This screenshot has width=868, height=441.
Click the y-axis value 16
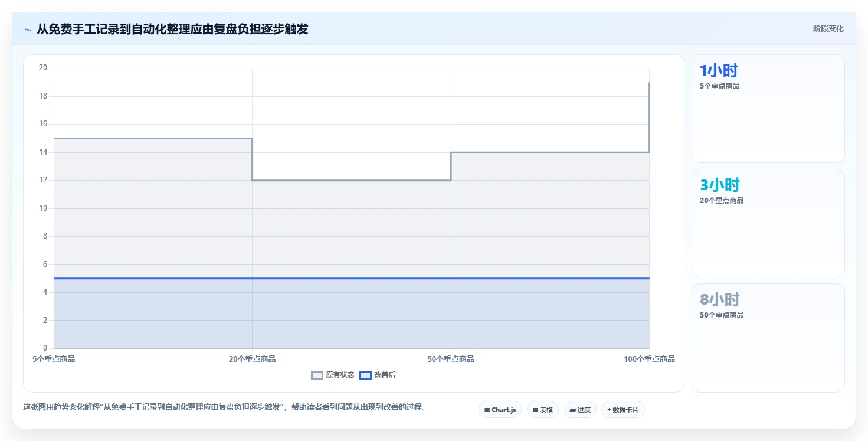[42, 124]
